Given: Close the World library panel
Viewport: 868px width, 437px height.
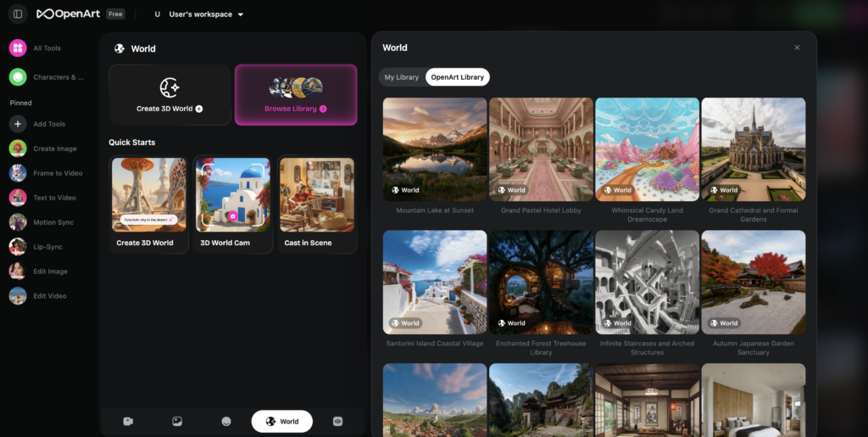Looking at the screenshot, I should click(x=797, y=48).
